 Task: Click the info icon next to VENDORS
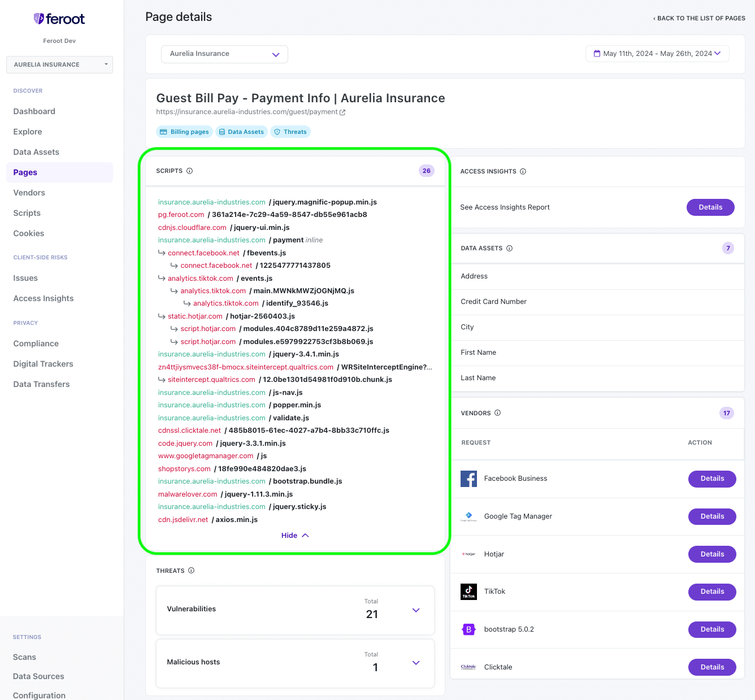tap(498, 413)
